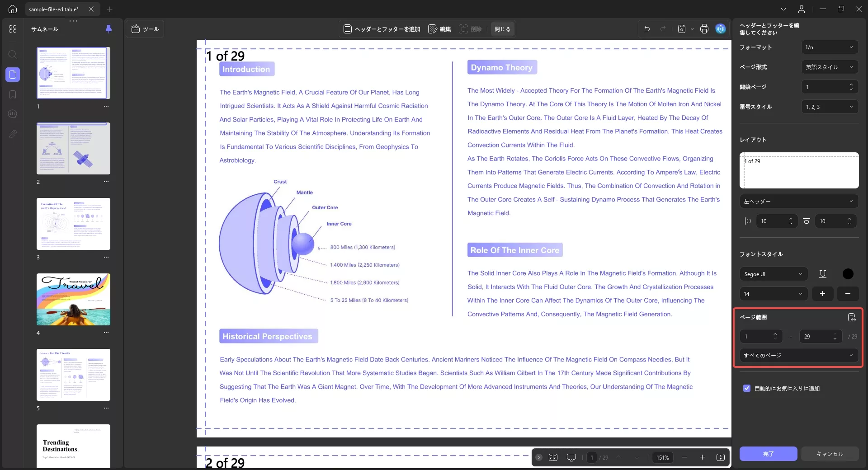Click the page range start field 1
The height and width of the screenshot is (470, 868).
(x=761, y=336)
